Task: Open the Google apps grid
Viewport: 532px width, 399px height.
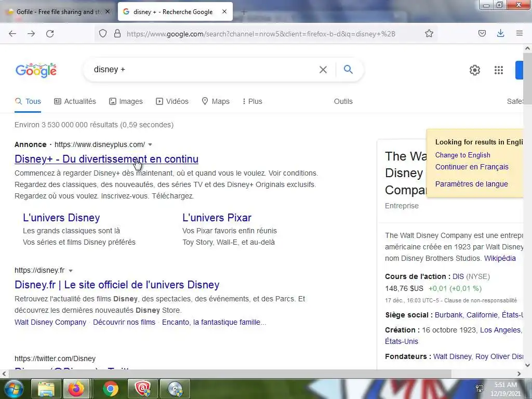Action: [498, 70]
